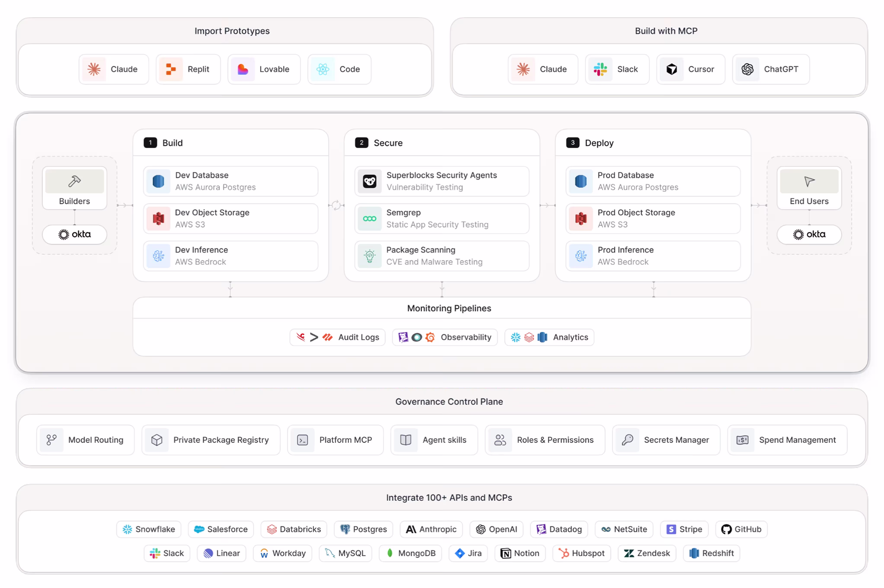Viewport: 884px width, 588px height.
Task: Click the Model Routing branch icon
Action: 51,440
